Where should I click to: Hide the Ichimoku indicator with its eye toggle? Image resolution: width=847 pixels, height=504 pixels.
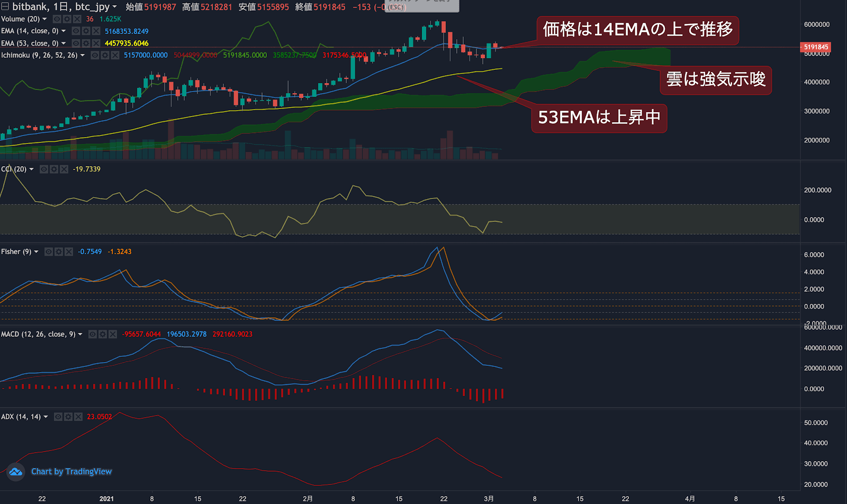tap(95, 55)
